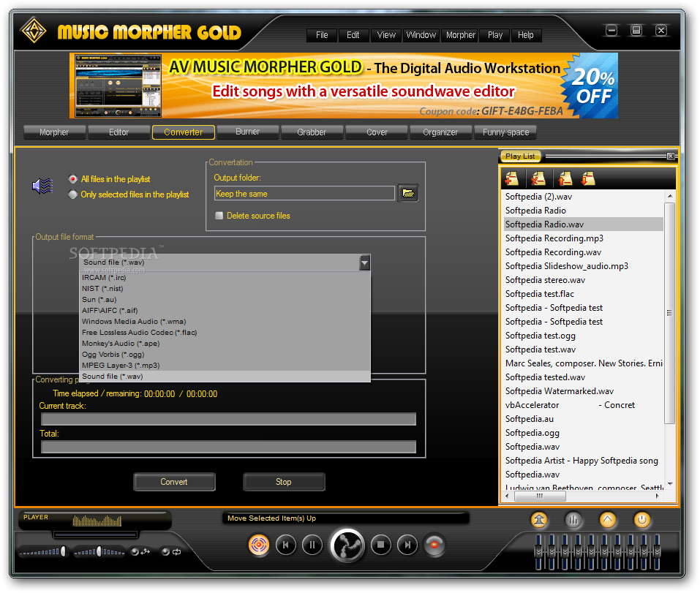Open the Play menu

pyautogui.click(x=495, y=35)
